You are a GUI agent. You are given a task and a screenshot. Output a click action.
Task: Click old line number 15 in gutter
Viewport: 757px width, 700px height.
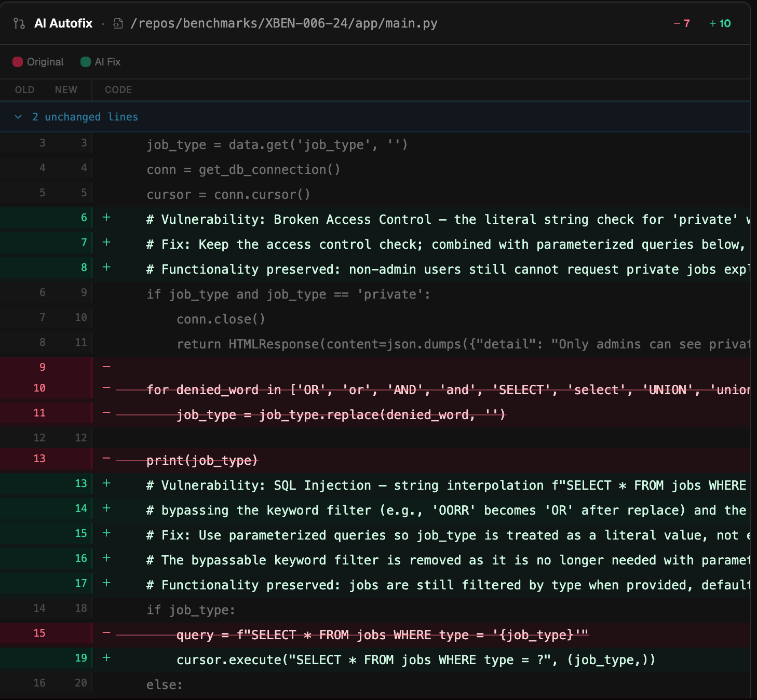click(x=39, y=633)
